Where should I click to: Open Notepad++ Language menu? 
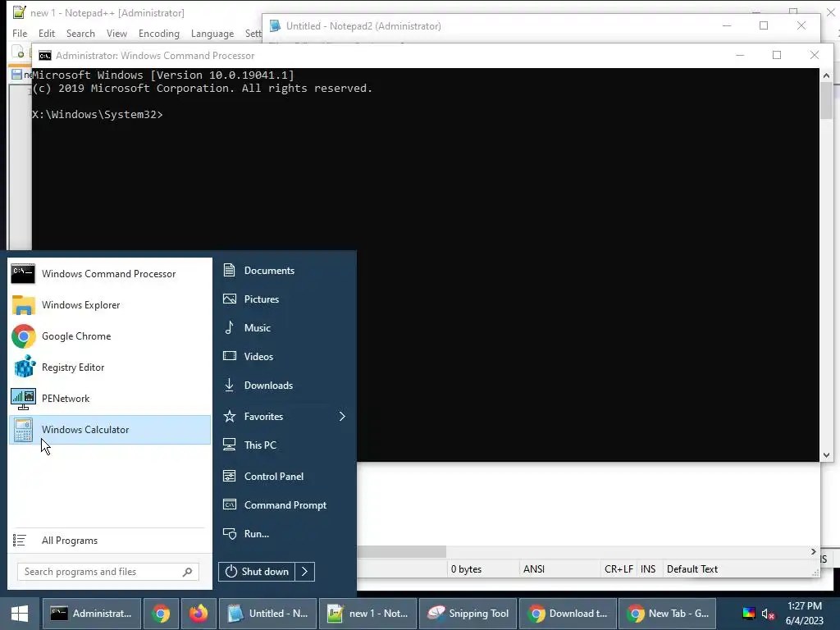(x=212, y=33)
